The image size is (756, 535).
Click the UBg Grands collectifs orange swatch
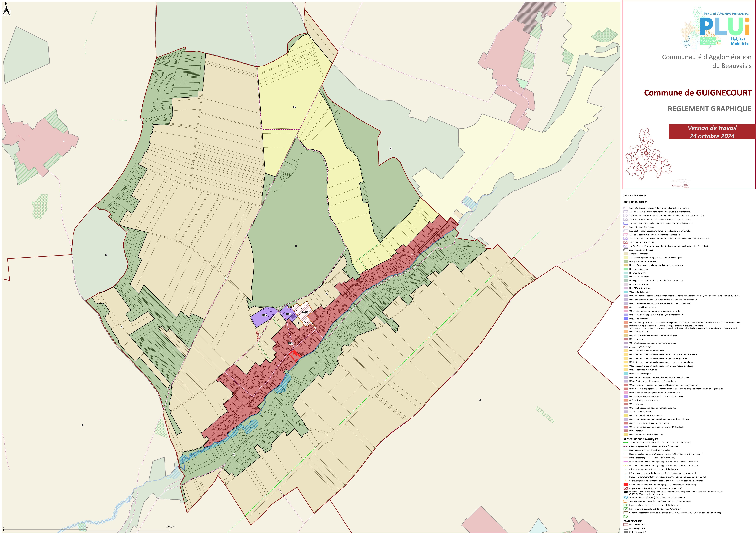(x=626, y=332)
